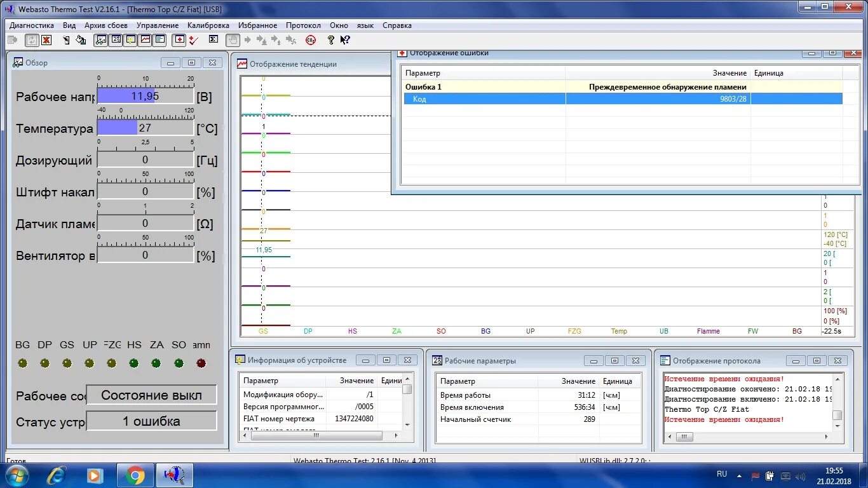
Task: Click the RU language indicator in tray
Action: (722, 474)
